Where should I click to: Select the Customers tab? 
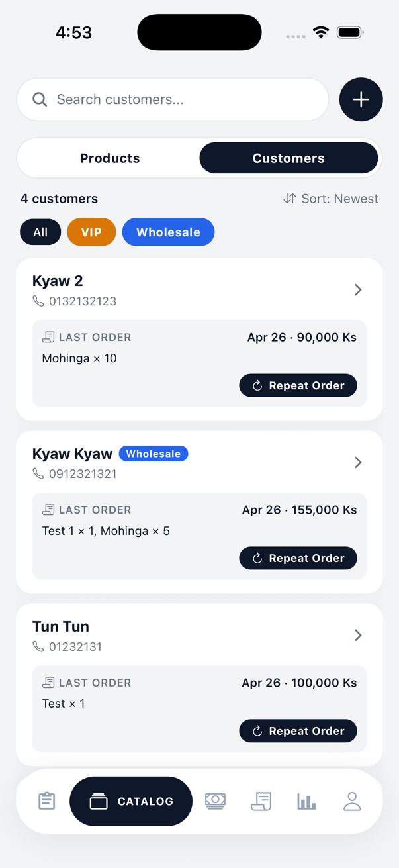(288, 158)
